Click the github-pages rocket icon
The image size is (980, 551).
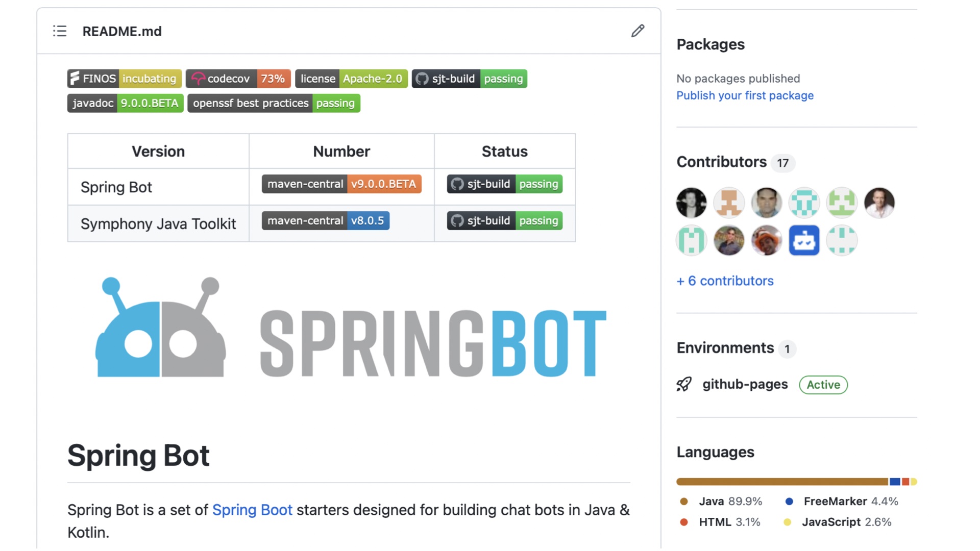pyautogui.click(x=684, y=384)
